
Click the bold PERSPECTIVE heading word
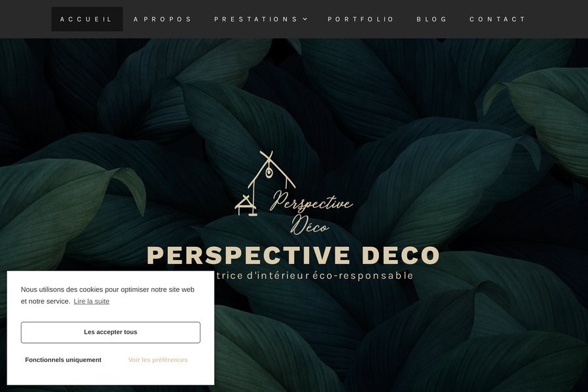(249, 255)
